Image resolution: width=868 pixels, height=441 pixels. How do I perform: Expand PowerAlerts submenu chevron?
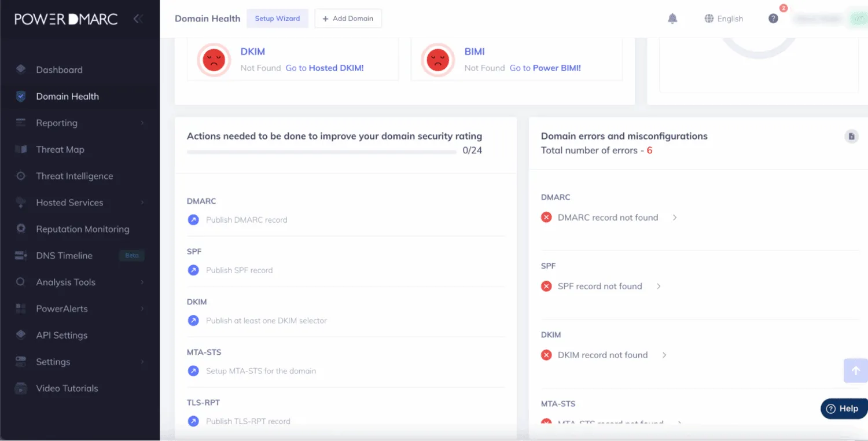coord(142,308)
